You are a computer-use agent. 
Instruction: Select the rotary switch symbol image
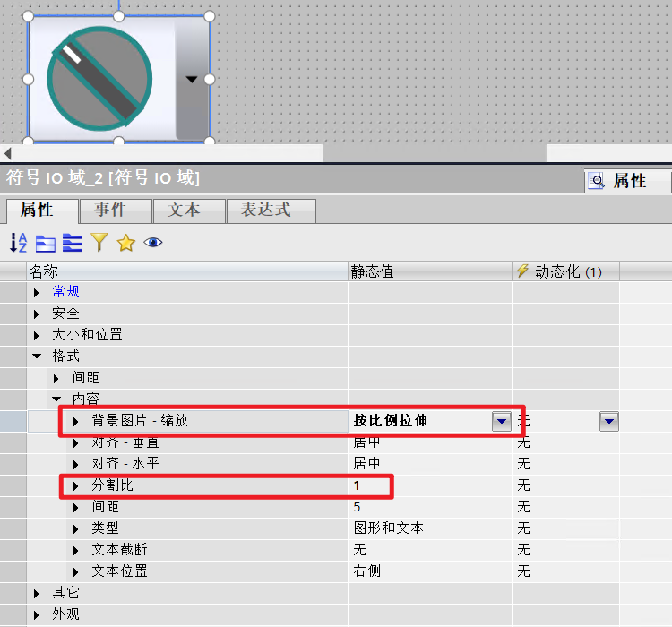click(99, 79)
